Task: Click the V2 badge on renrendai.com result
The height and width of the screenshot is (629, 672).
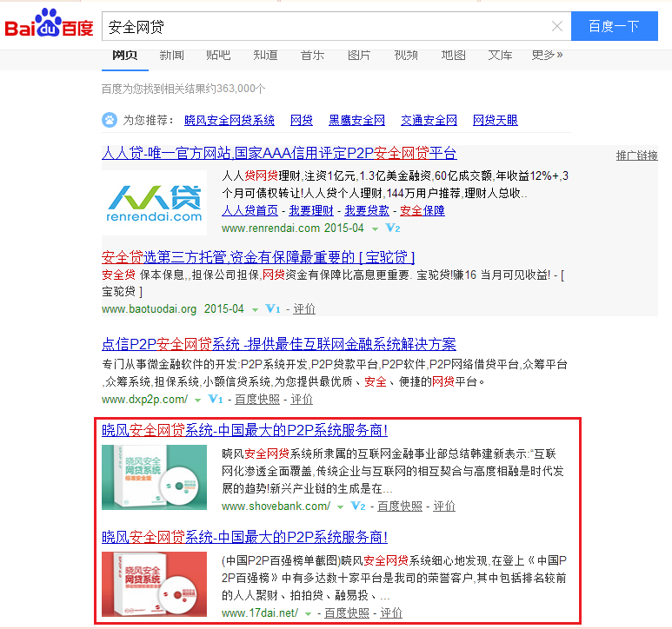Action: (393, 228)
